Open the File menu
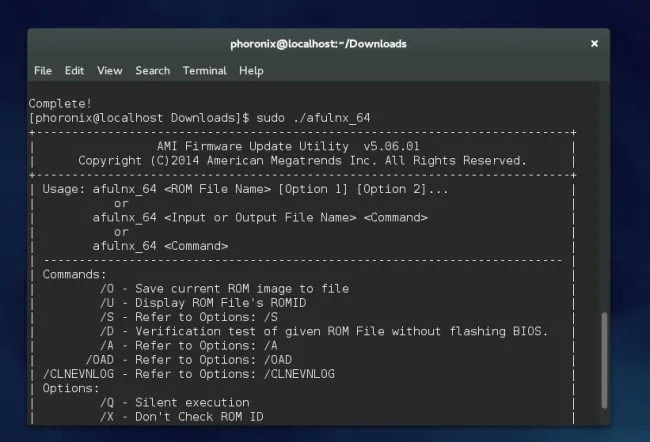The image size is (650, 442). pos(43,71)
